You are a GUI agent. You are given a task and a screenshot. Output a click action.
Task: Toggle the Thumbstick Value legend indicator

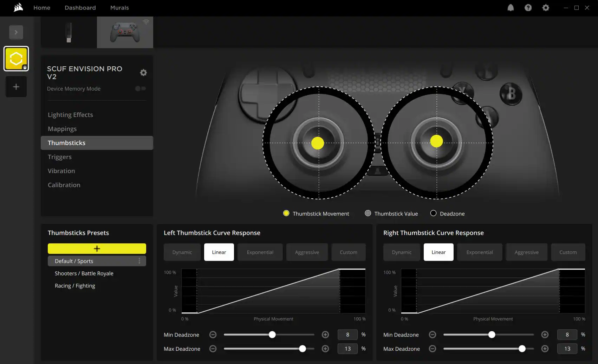pyautogui.click(x=368, y=213)
